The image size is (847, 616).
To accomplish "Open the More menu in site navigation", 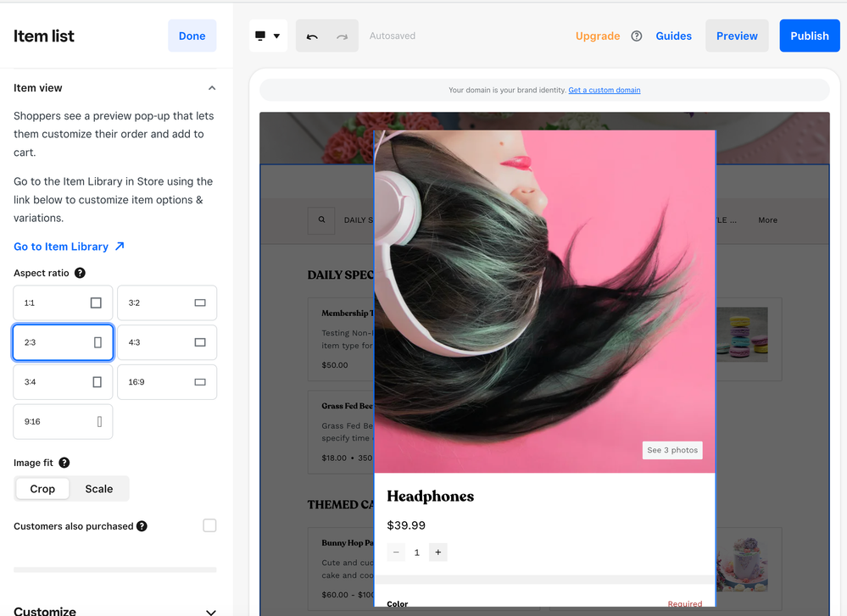I will [767, 220].
